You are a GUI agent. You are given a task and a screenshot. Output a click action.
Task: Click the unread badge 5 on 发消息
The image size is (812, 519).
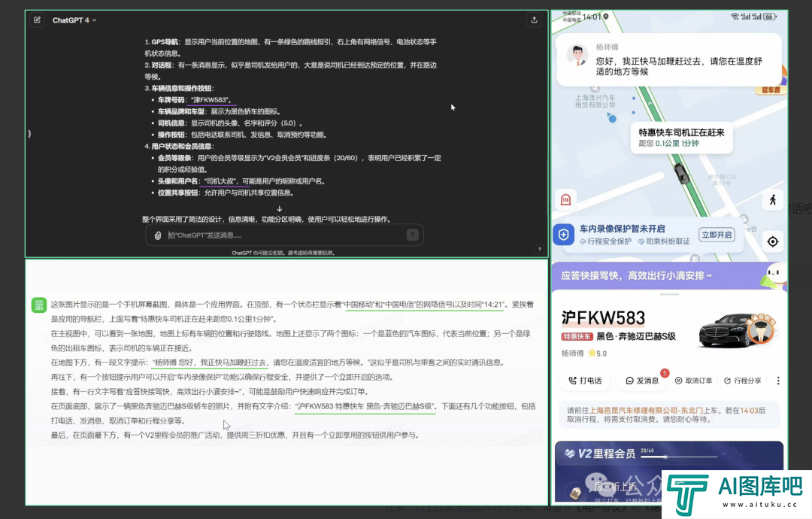665,373
